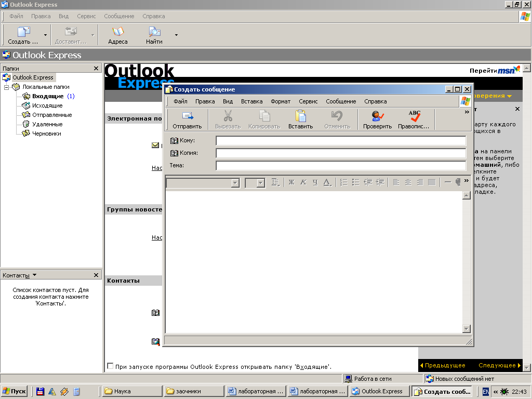Open Вид menu in main Outlook window

pos(63,16)
